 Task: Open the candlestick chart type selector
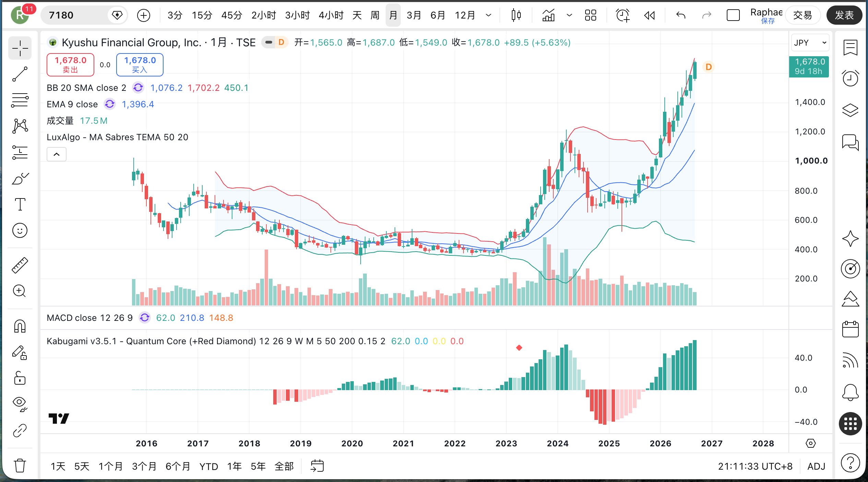pos(516,15)
